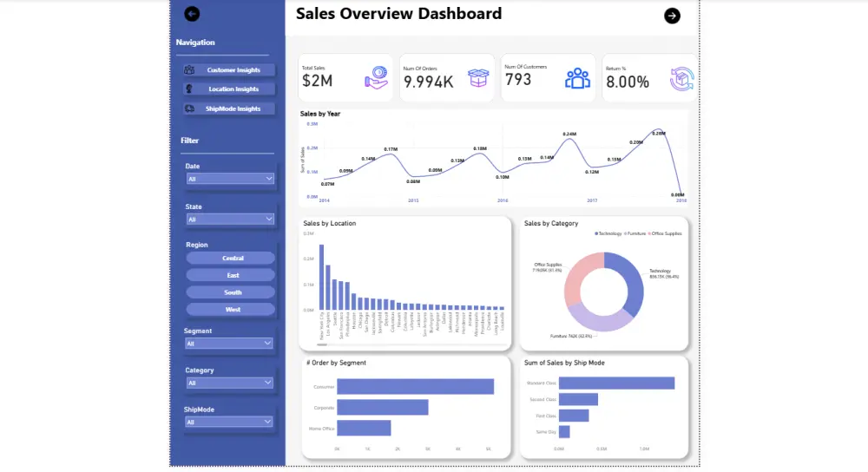The height and width of the screenshot is (472, 868).
Task: Select Technology legend swatch in Sales by Category
Action: pos(596,233)
